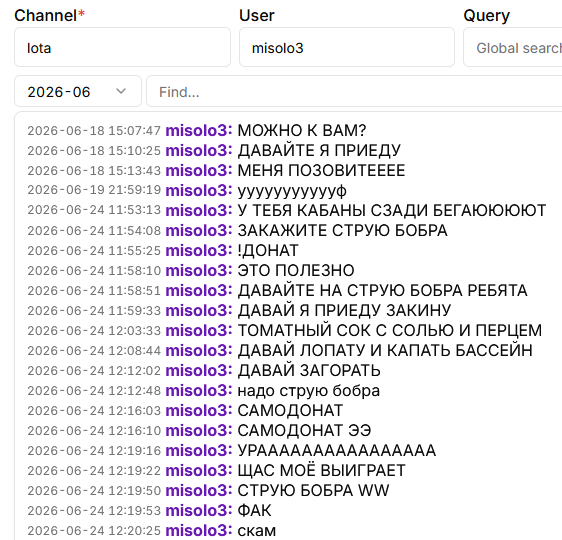Image resolution: width=562 pixels, height=540 pixels.
Task: Click username on the ФАК message
Action: point(199,511)
